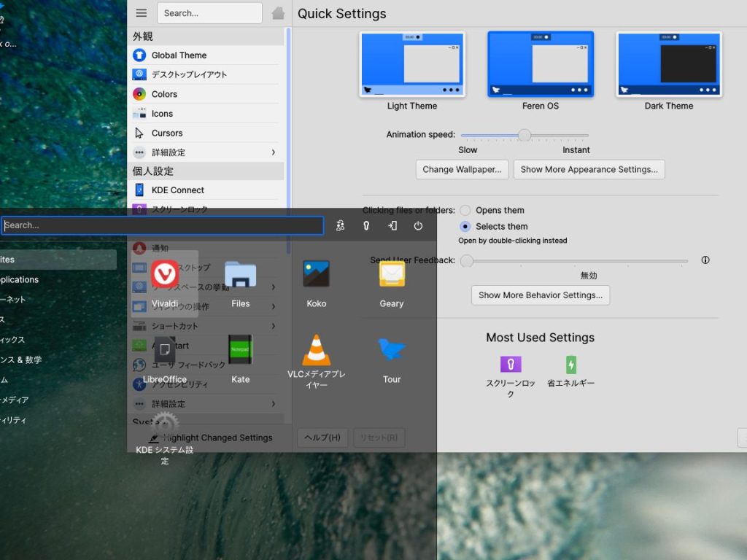Open デスクトップレイアウト settings
Image resolution: width=747 pixels, height=560 pixels.
tap(206, 75)
